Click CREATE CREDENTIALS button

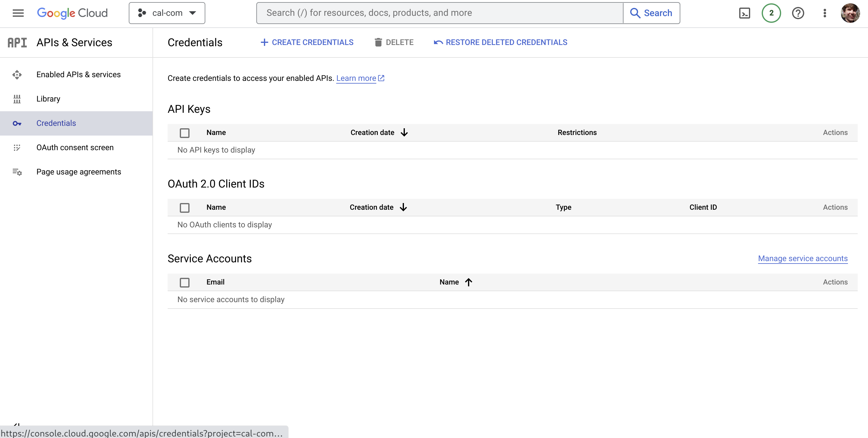pos(306,42)
